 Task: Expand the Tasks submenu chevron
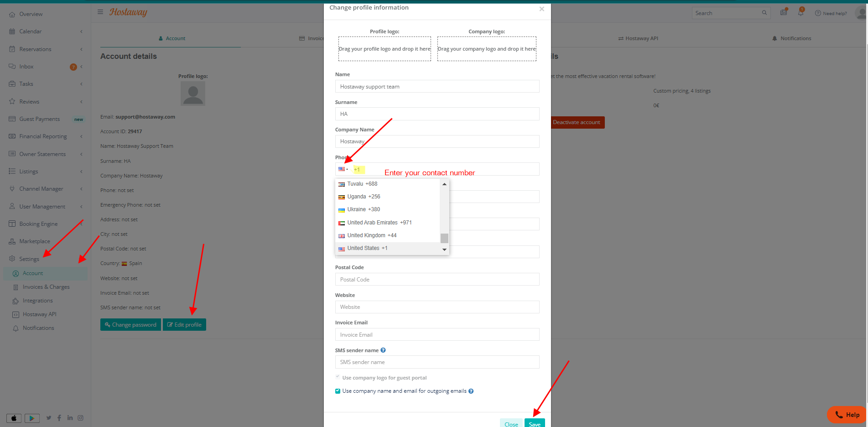81,84
